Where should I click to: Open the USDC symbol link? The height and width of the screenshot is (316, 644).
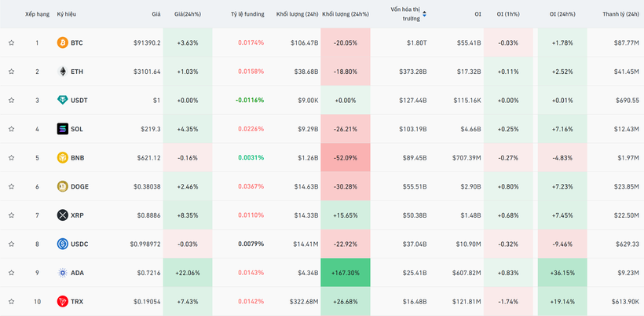pos(79,244)
